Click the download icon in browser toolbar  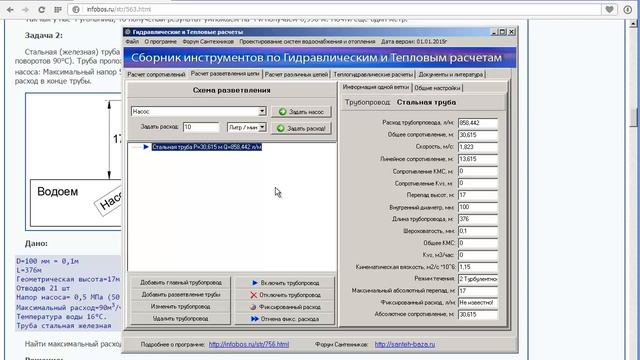(x=628, y=9)
